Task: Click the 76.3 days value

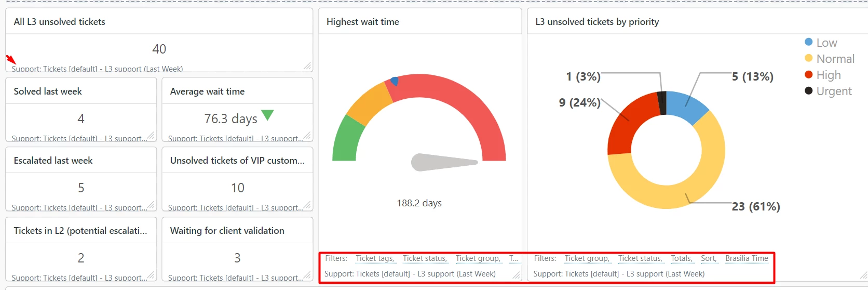Action: (230, 119)
